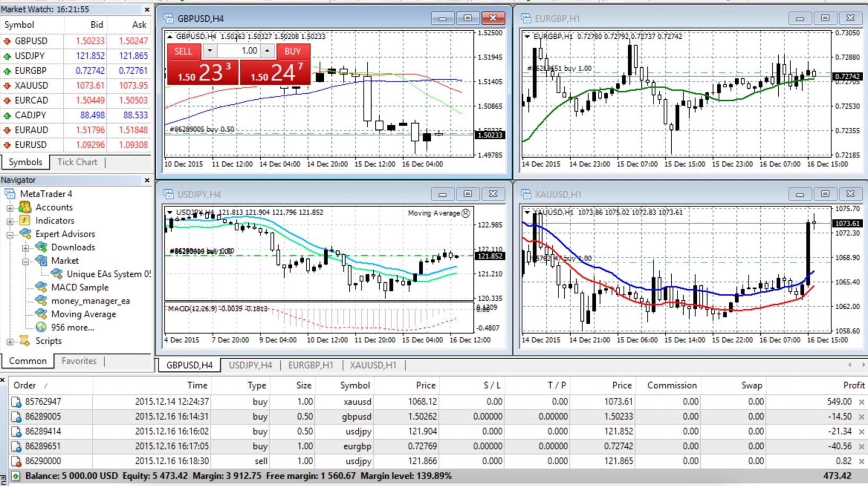Switch to the Tick Chart tab
The image size is (868, 486).
78,162
